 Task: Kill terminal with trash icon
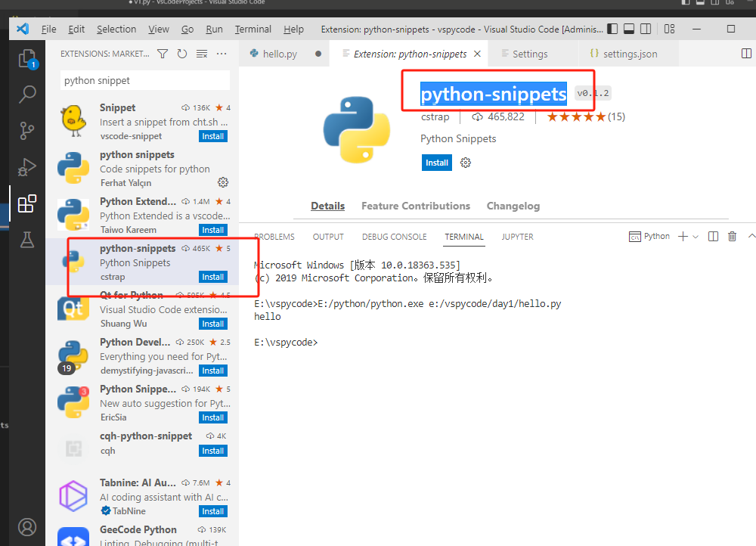pyautogui.click(x=732, y=237)
